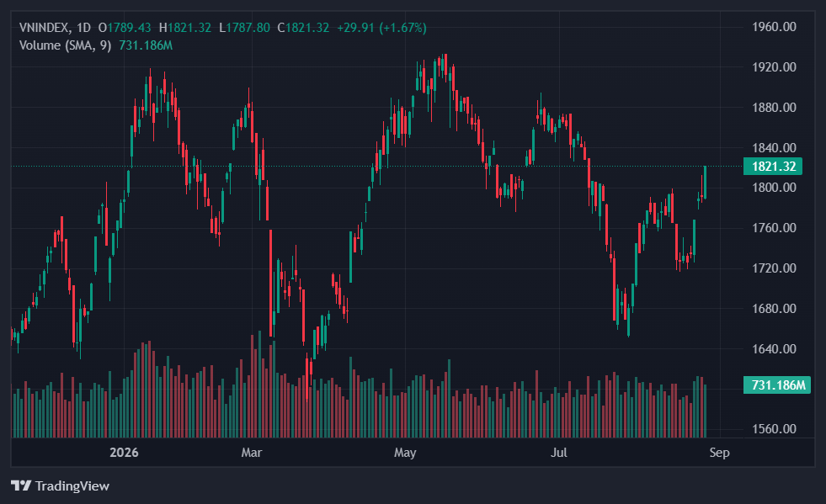
Task: Click the volume label 731.186M on axis
Action: (x=776, y=385)
